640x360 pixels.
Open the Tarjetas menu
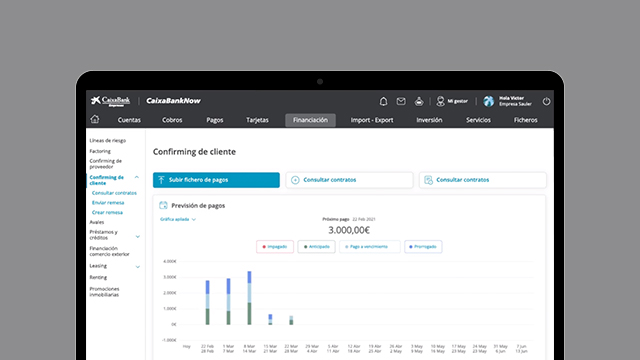[x=257, y=120]
